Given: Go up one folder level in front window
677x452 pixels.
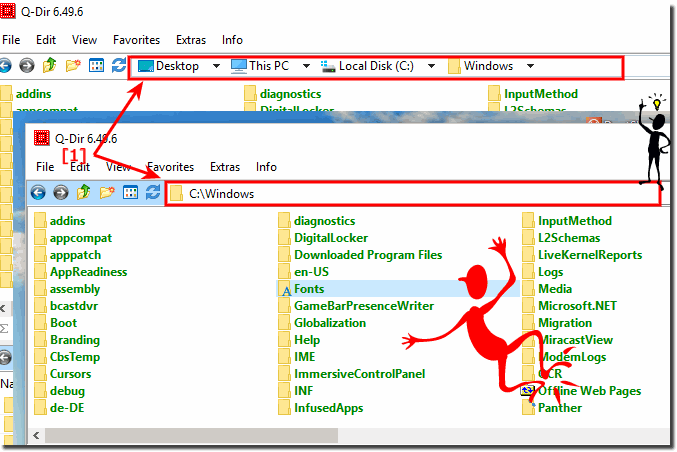Looking at the screenshot, I should tap(83, 192).
